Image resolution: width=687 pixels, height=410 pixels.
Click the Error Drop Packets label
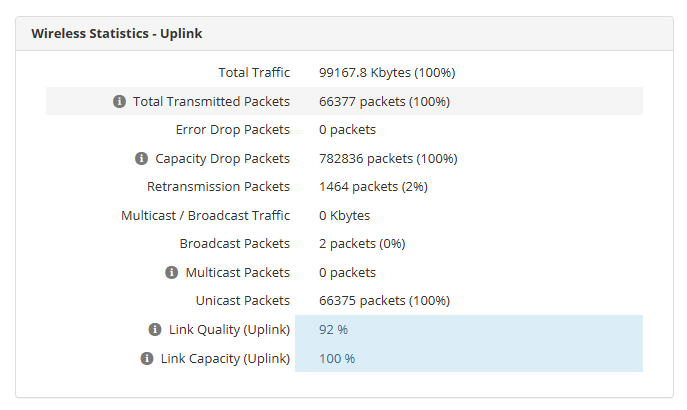232,129
